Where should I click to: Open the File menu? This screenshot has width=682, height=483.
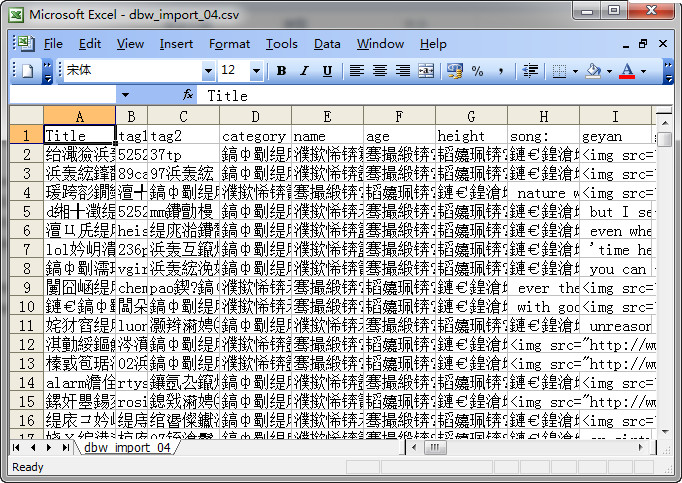53,44
